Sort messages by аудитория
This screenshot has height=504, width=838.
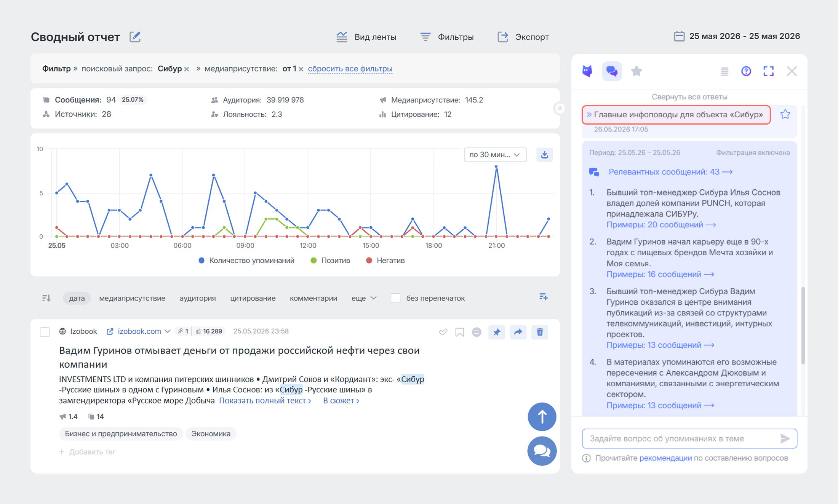pos(198,298)
